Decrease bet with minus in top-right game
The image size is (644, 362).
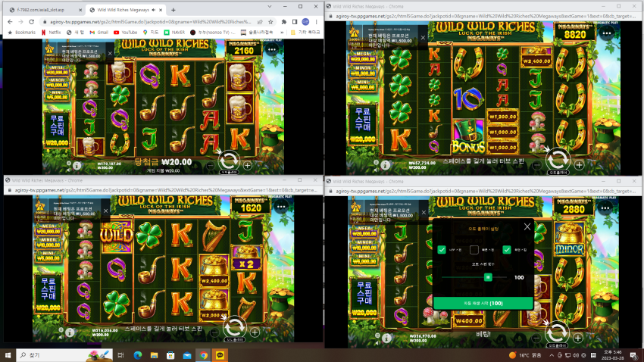536,165
